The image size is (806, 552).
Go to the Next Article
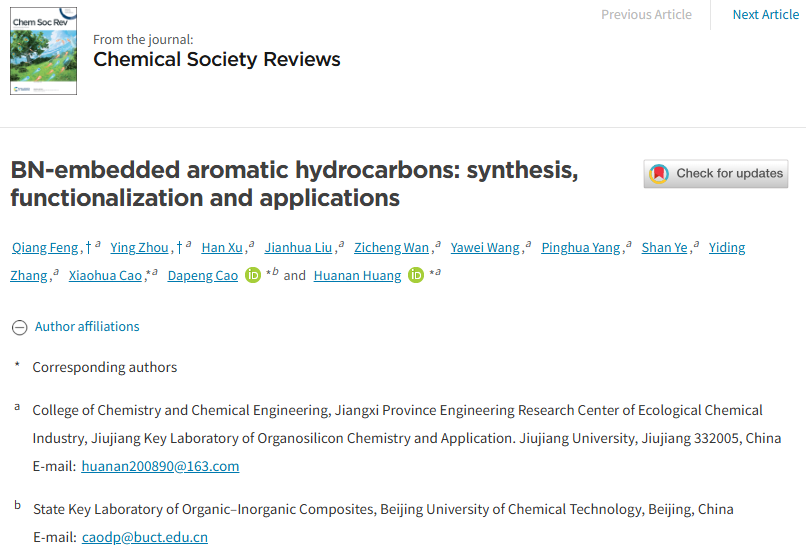click(765, 14)
